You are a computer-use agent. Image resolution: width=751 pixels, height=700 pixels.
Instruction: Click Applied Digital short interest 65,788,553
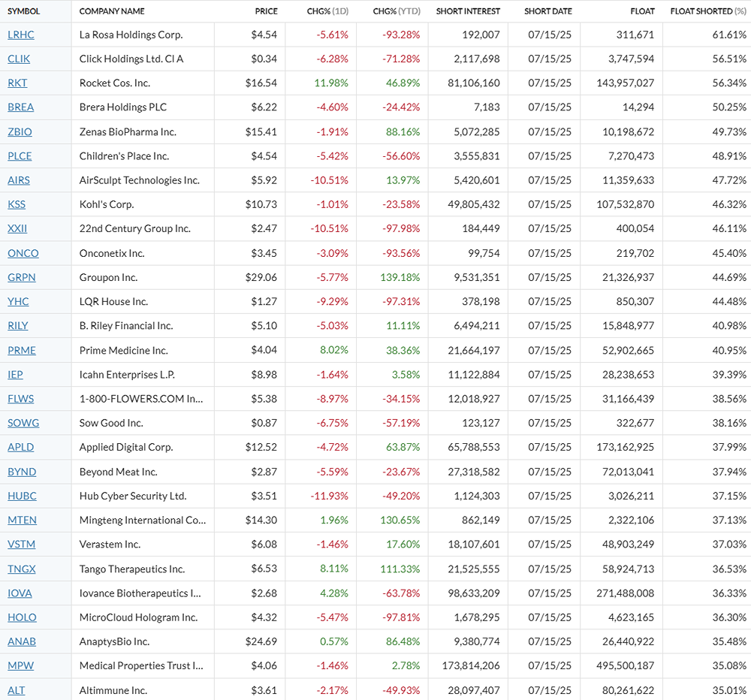[x=474, y=447]
